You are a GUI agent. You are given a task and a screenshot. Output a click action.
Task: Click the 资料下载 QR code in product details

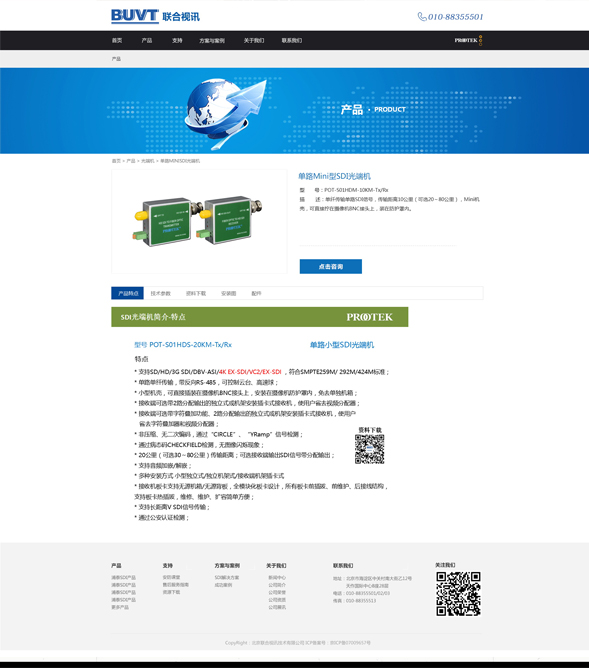370,449
